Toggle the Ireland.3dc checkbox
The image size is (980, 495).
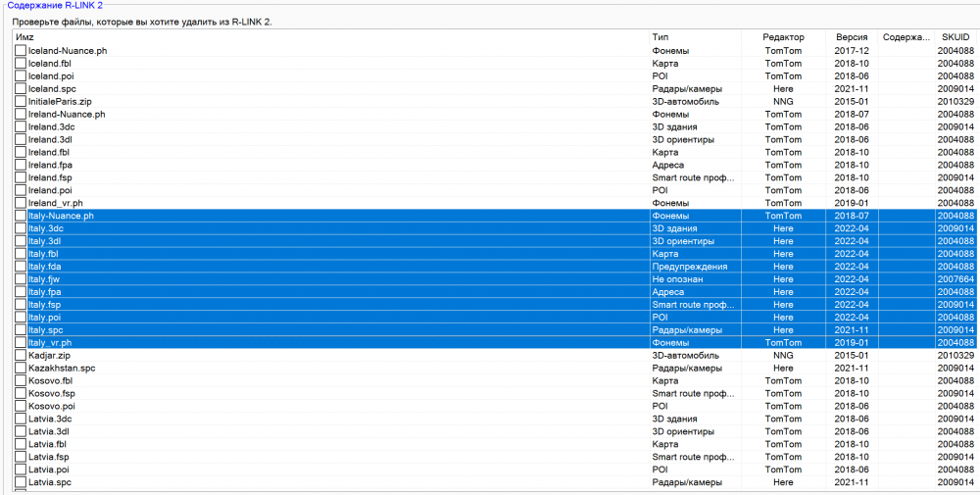pyautogui.click(x=21, y=126)
